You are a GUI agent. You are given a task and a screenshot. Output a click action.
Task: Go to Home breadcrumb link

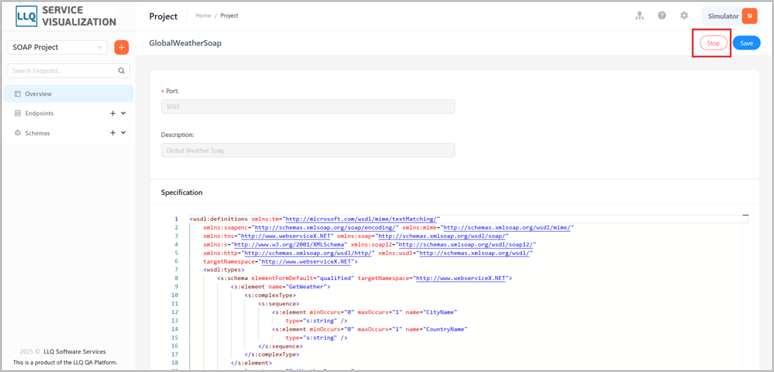tap(203, 16)
